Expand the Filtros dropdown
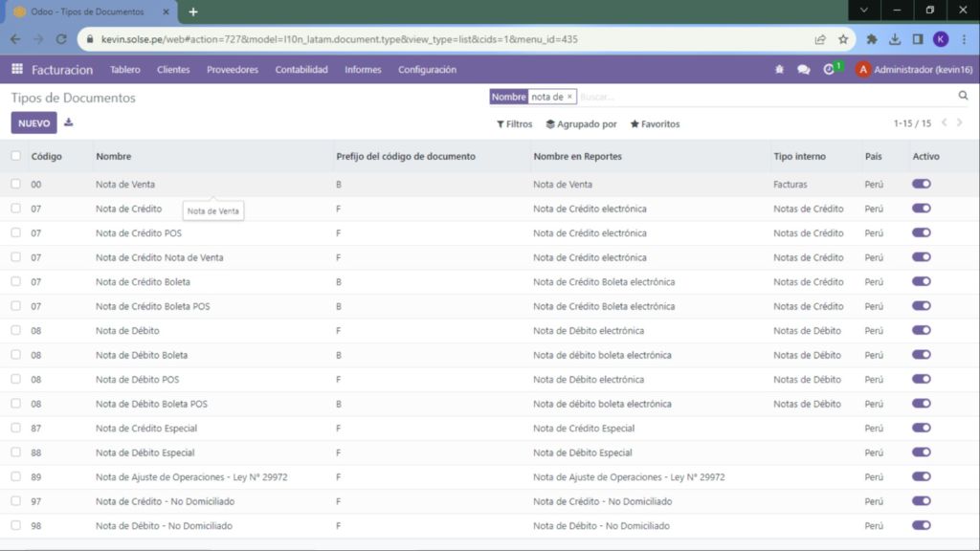This screenshot has width=980, height=551. (x=514, y=124)
